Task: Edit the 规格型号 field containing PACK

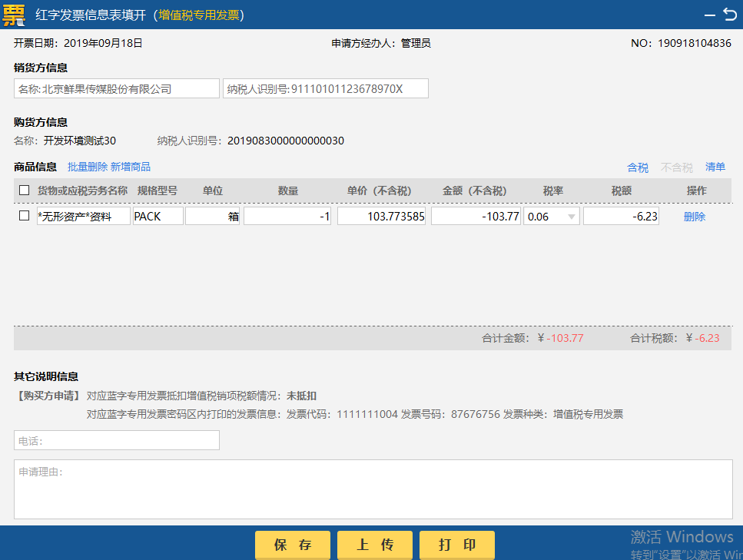Action: [158, 216]
